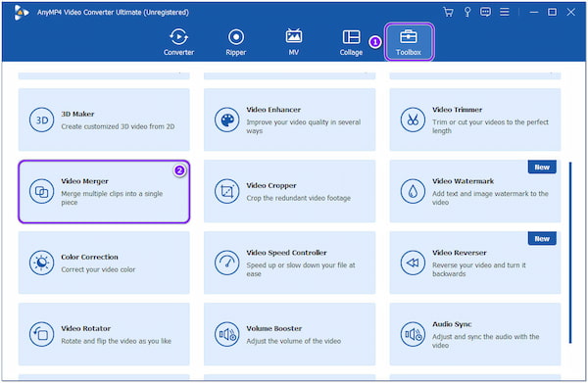Click 'Reverse your video and turn it backwards'
The width and height of the screenshot is (588, 383).
(x=479, y=269)
